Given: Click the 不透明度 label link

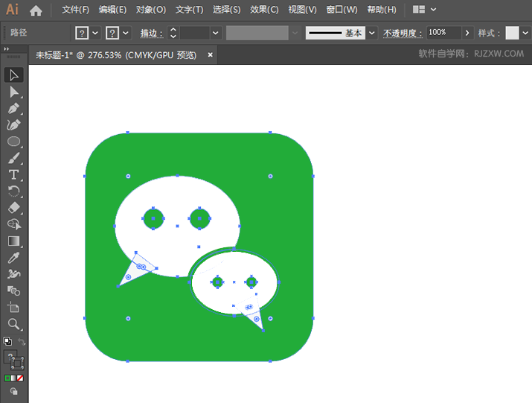Looking at the screenshot, I should pos(402,34).
